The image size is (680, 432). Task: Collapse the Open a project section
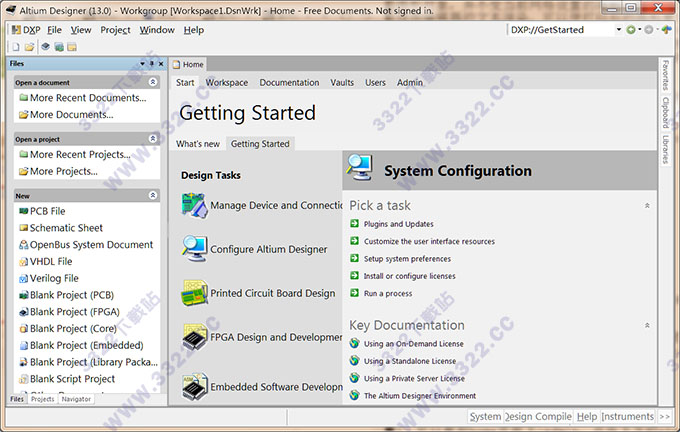point(153,139)
